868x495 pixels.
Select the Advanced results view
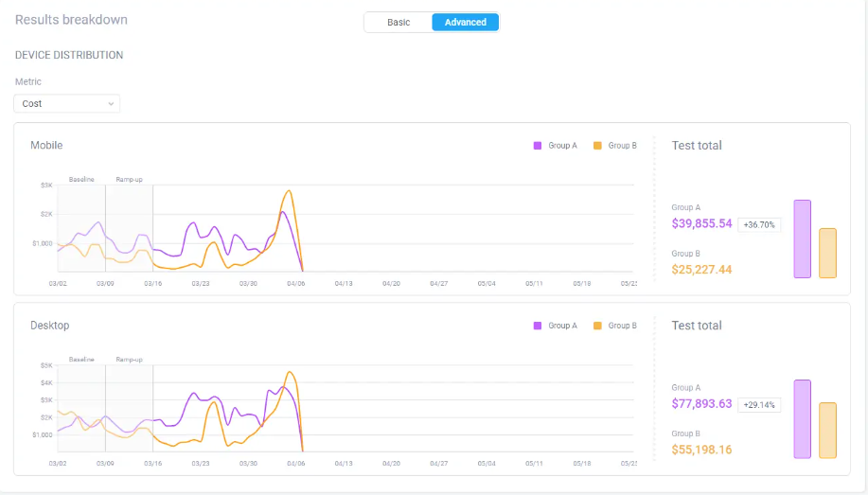[x=465, y=22]
